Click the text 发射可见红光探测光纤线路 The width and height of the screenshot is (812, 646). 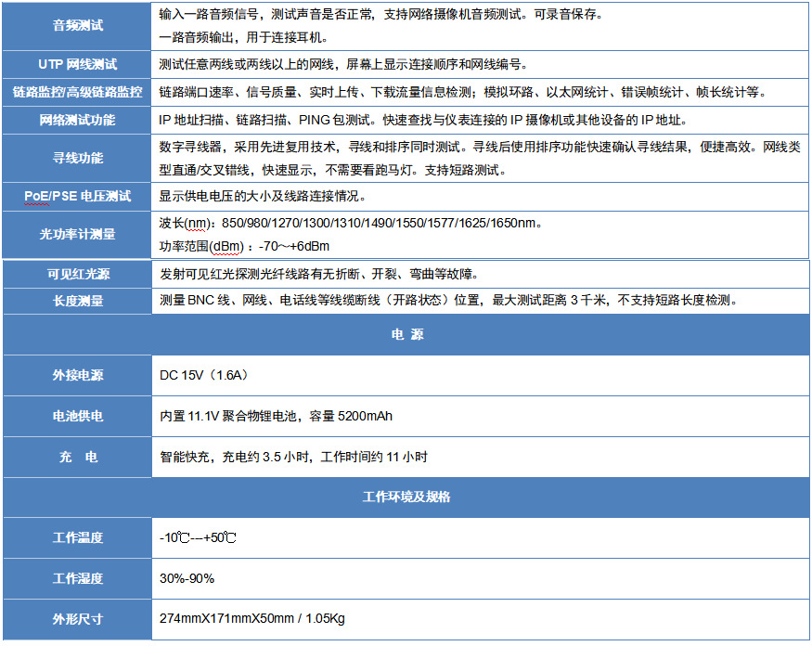coord(319,274)
